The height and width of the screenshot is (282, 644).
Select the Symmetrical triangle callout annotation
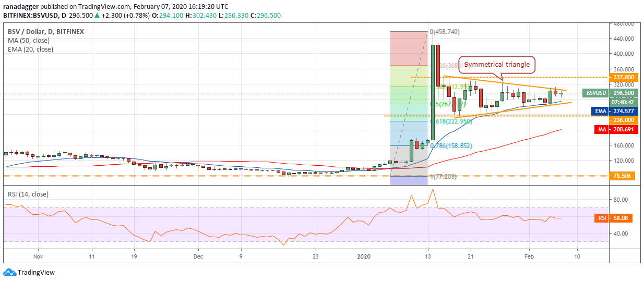coord(497,65)
